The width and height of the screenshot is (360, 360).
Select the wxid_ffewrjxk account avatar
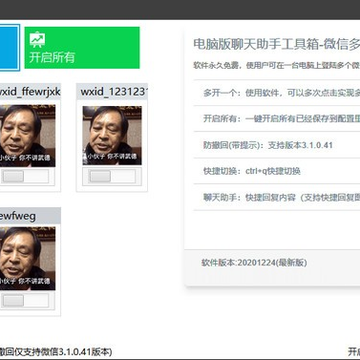(28, 136)
